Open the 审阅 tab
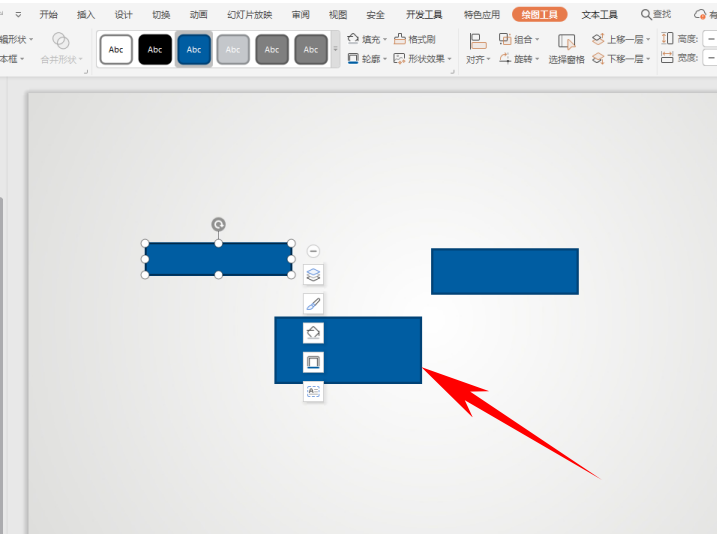This screenshot has height=534, width=717. click(300, 15)
